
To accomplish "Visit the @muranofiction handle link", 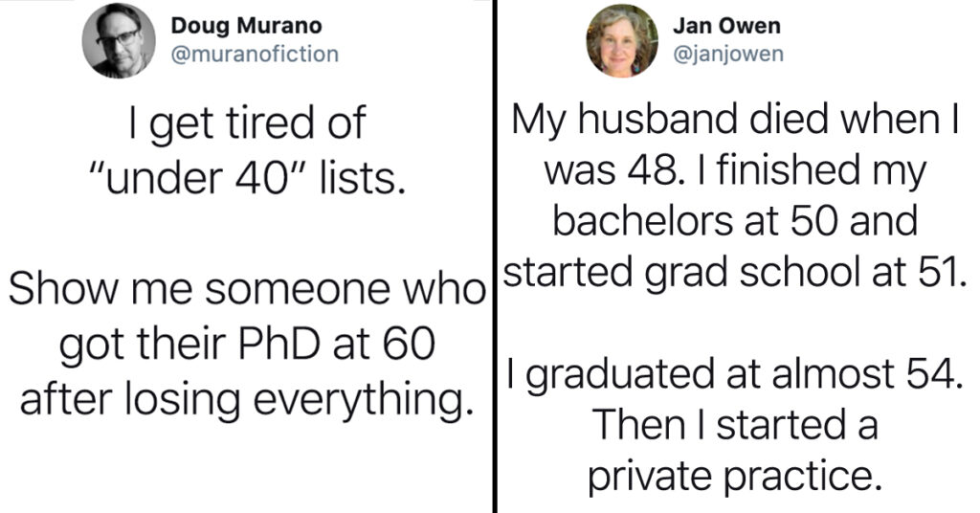I will [x=255, y=55].
